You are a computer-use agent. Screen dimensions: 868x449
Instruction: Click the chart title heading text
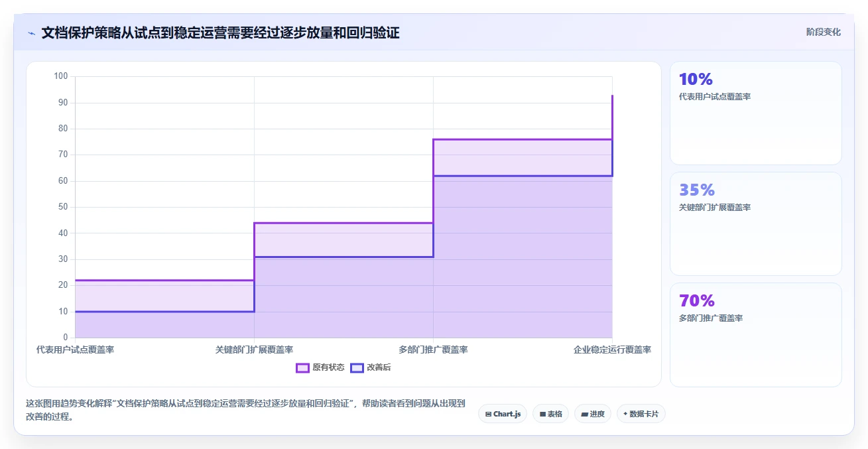pyautogui.click(x=220, y=32)
